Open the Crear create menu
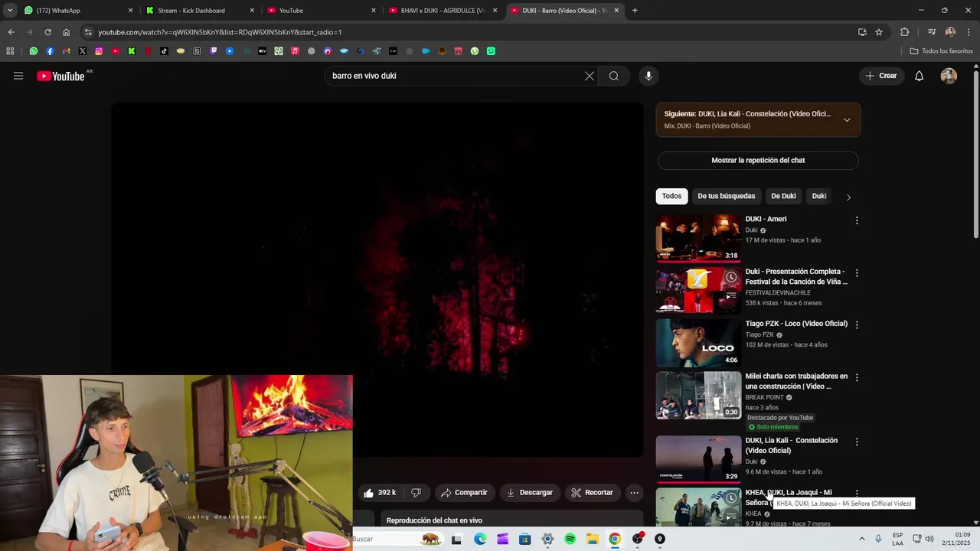Viewport: 980px width, 551px height. click(x=881, y=76)
